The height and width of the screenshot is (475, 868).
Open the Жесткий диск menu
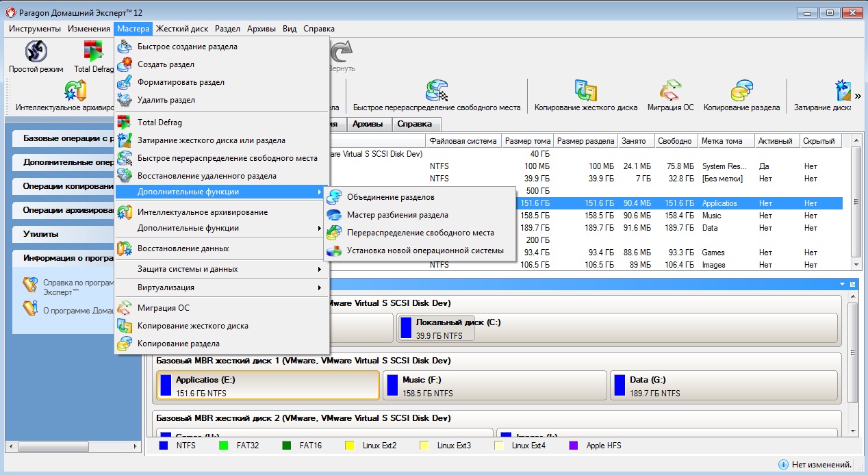pyautogui.click(x=182, y=29)
